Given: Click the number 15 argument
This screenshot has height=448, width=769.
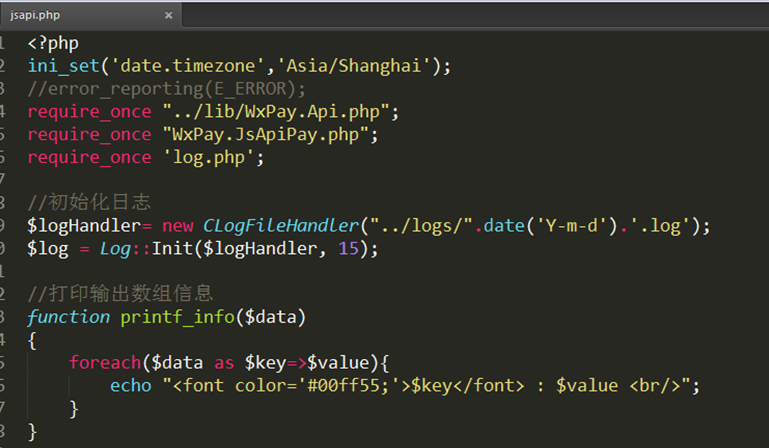Looking at the screenshot, I should [x=349, y=248].
